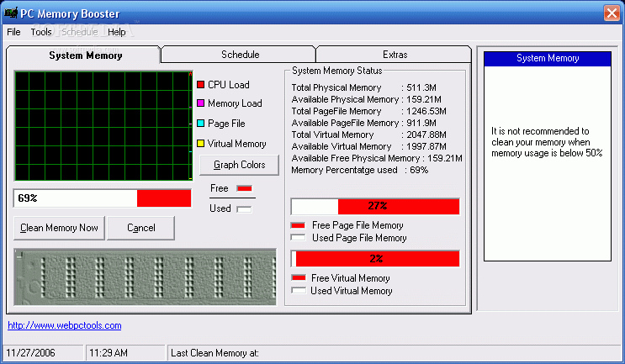This screenshot has width=625, height=364.
Task: Click the memory cleaning recommendation message
Action: pos(547,142)
